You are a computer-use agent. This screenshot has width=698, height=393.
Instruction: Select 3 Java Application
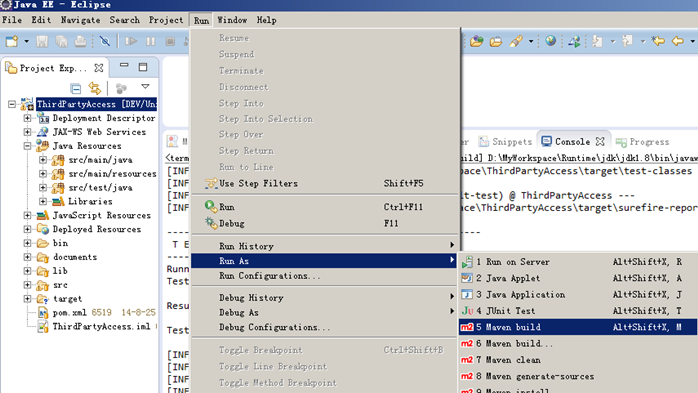coord(578,295)
